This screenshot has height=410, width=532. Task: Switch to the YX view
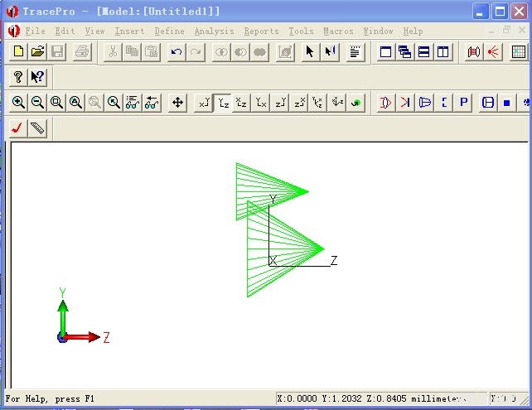(x=261, y=103)
